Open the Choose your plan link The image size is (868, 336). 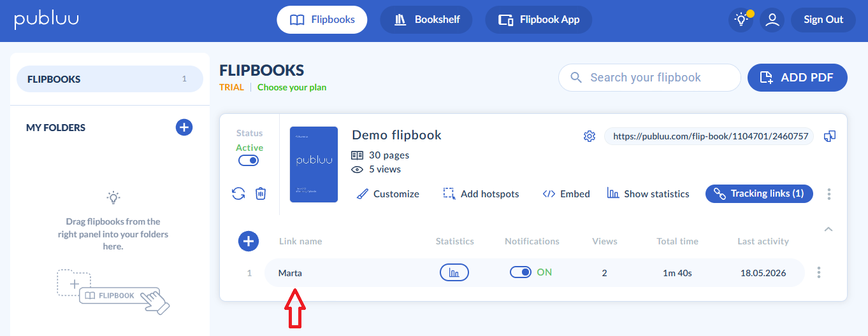click(292, 87)
